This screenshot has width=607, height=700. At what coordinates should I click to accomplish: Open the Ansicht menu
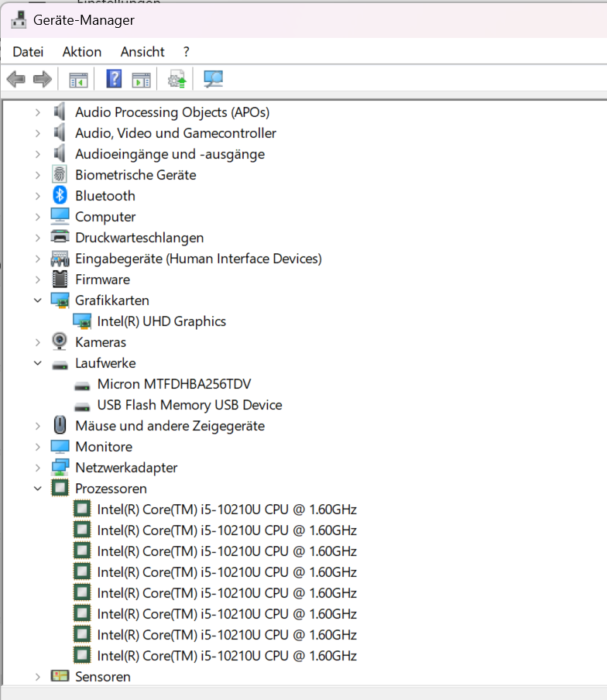[142, 52]
